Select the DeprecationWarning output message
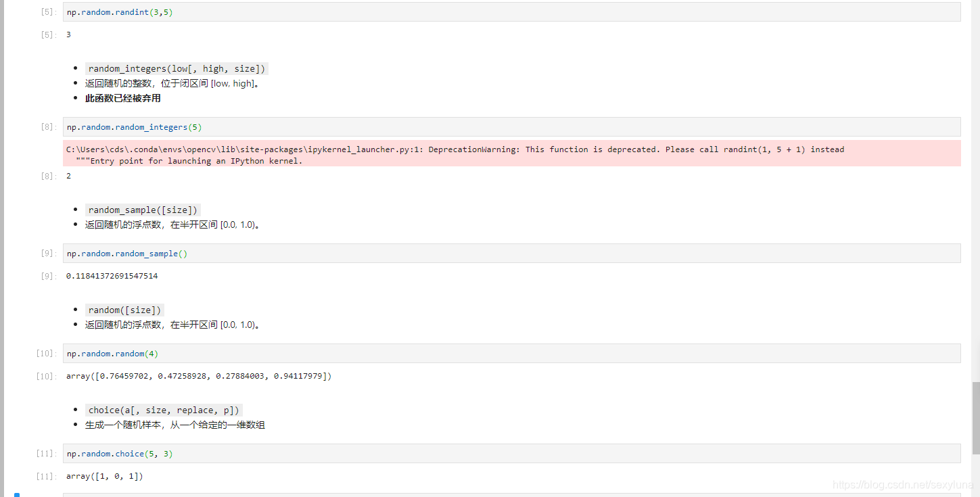This screenshot has height=497, width=980. tap(511, 155)
